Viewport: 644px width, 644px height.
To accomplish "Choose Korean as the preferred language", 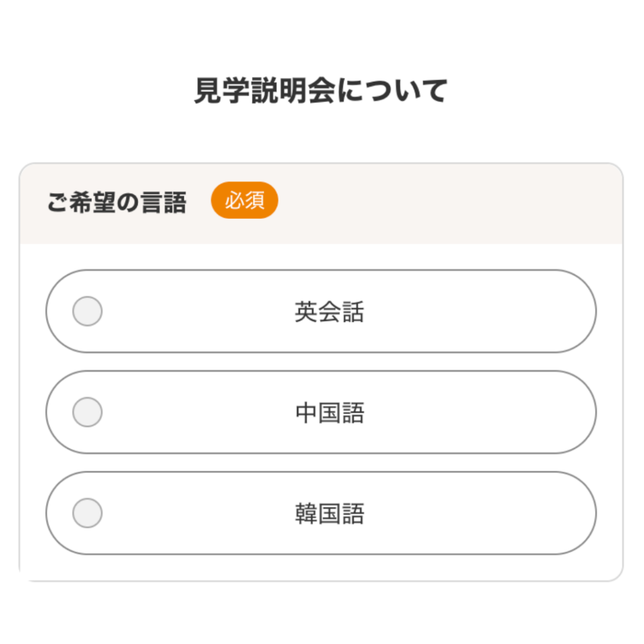I will click(321, 513).
